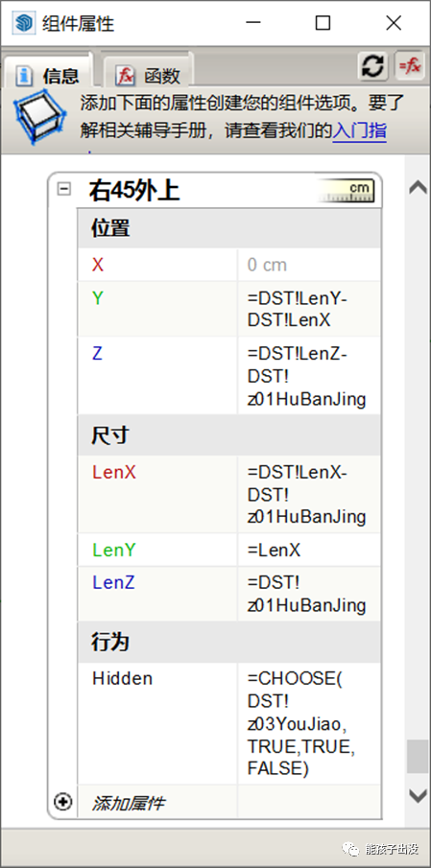Click the SketchUp logo in the title bar

tap(24, 23)
